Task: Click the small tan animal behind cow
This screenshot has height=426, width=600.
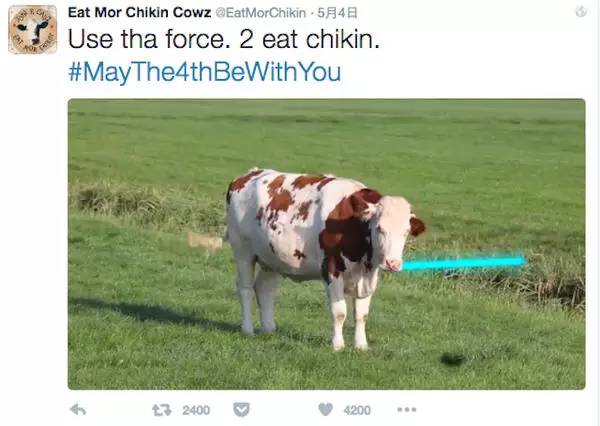Action: tap(205, 242)
